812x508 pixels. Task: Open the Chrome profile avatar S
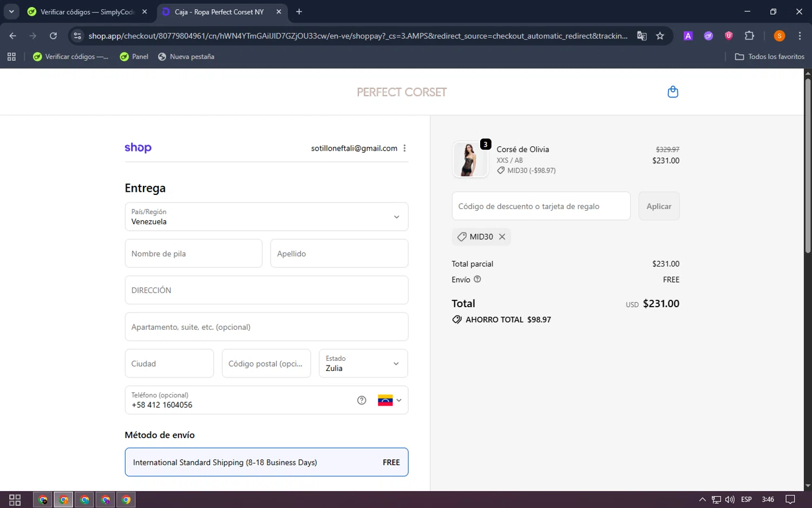click(x=780, y=36)
